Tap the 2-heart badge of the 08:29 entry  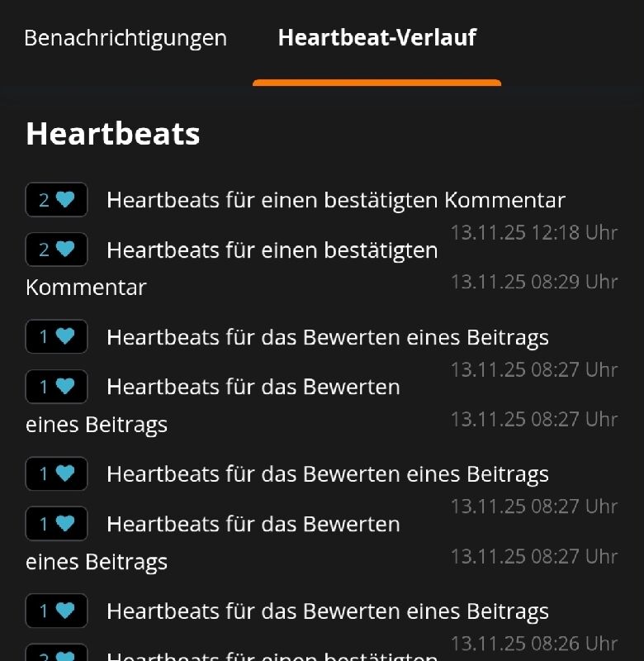click(x=56, y=250)
